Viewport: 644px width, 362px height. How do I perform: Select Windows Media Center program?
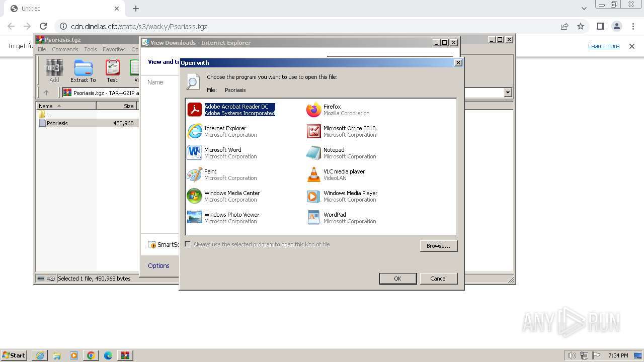point(223,196)
